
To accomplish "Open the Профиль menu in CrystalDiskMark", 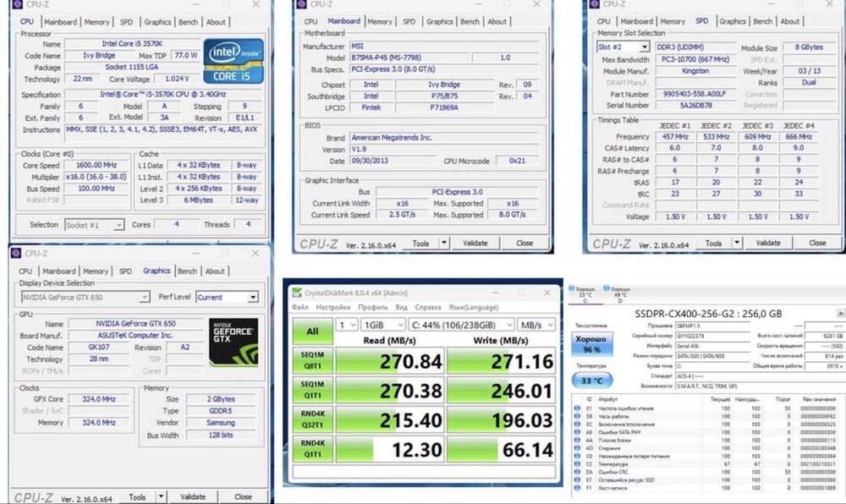I will (373, 307).
